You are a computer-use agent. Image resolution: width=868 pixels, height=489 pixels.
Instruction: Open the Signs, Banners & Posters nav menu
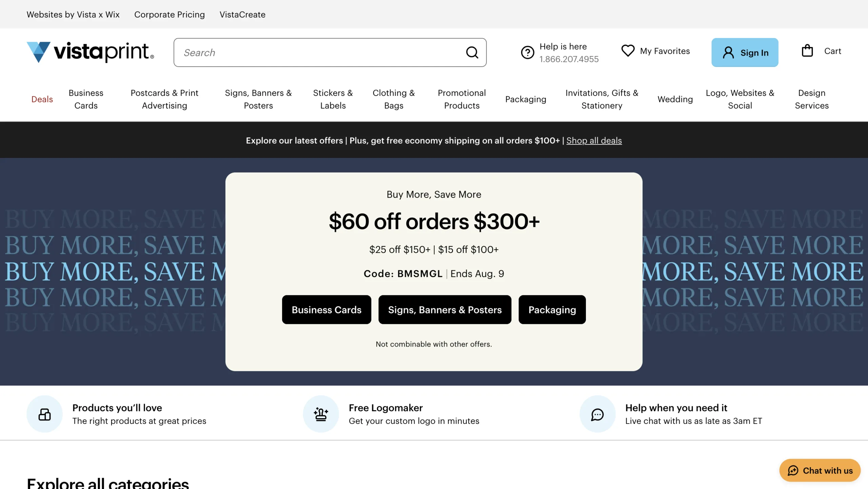click(x=258, y=99)
